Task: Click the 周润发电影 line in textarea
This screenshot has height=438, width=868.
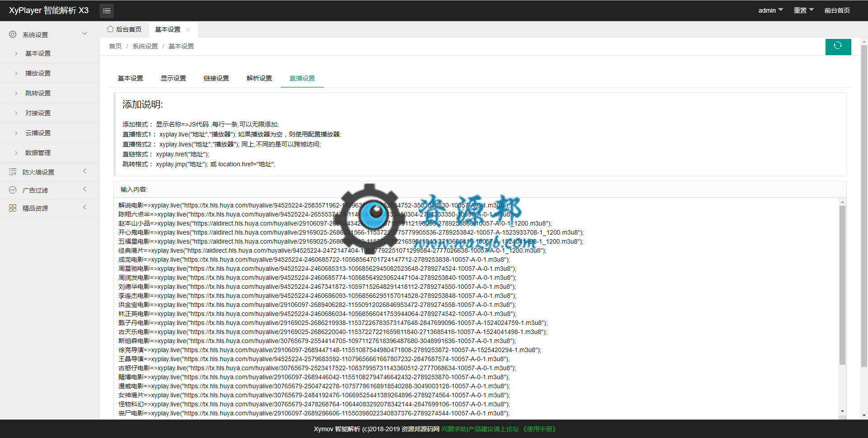Action: [317, 278]
